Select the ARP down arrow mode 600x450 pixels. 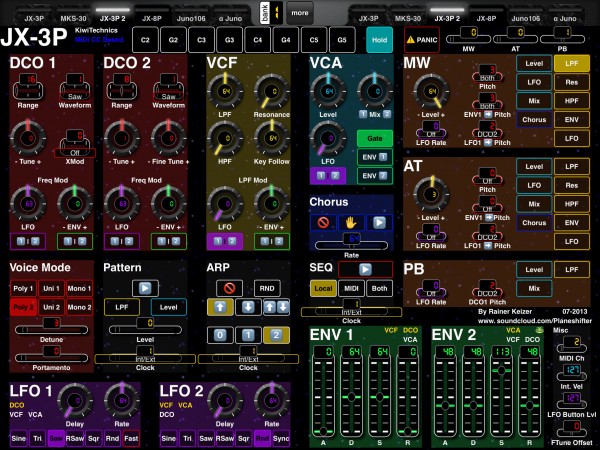point(248,307)
